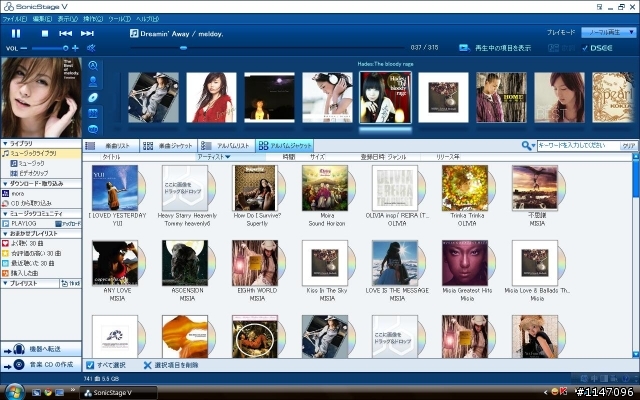Toggle the すべて選択 checkbox
The height and width of the screenshot is (400, 640).
[90, 365]
